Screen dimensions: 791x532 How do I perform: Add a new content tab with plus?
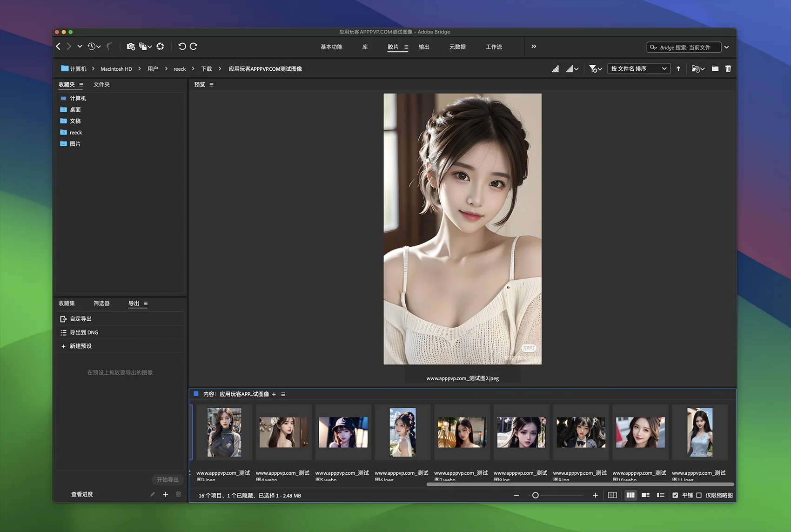coord(274,394)
